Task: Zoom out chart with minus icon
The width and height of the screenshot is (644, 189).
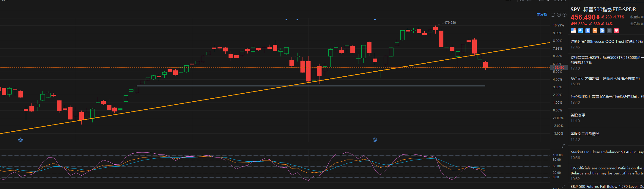Action: [559, 15]
